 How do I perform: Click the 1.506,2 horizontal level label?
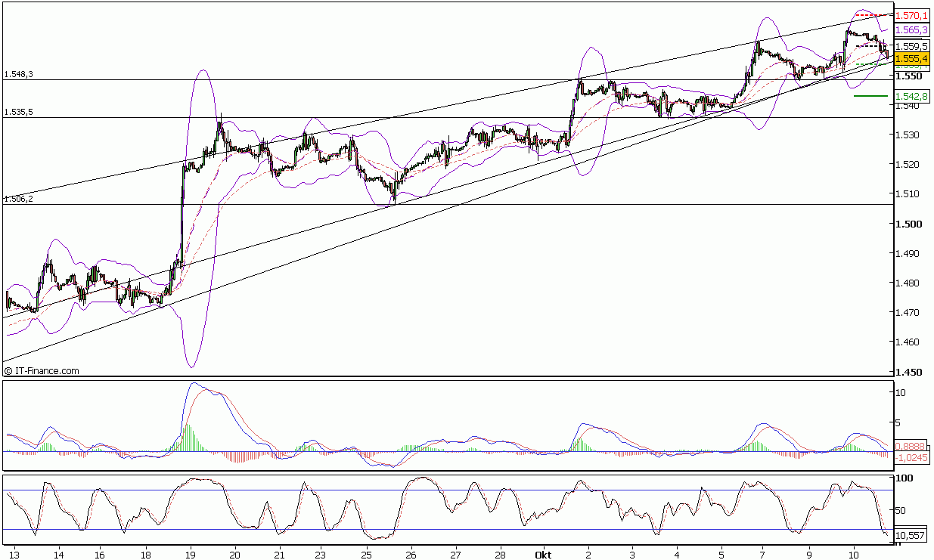[x=19, y=199]
